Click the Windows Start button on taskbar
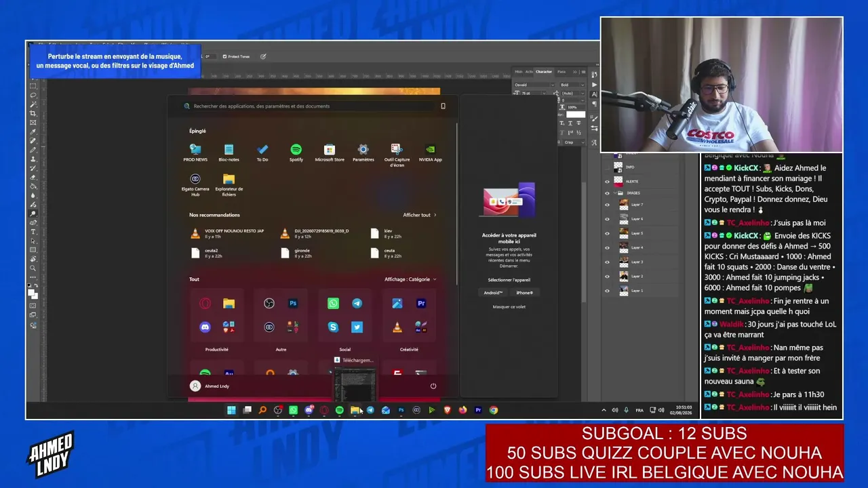Screen dimensions: 868x488 (x=231, y=410)
